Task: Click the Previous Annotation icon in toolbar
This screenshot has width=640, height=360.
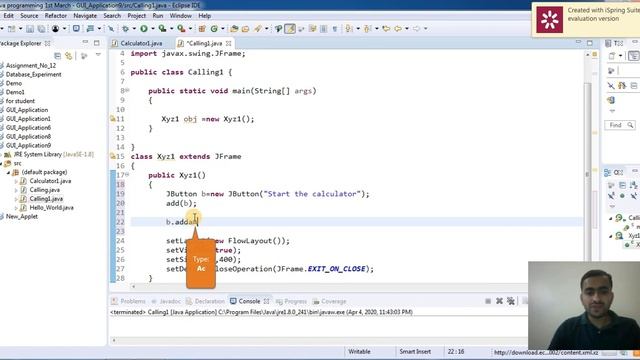Action: coord(367,29)
